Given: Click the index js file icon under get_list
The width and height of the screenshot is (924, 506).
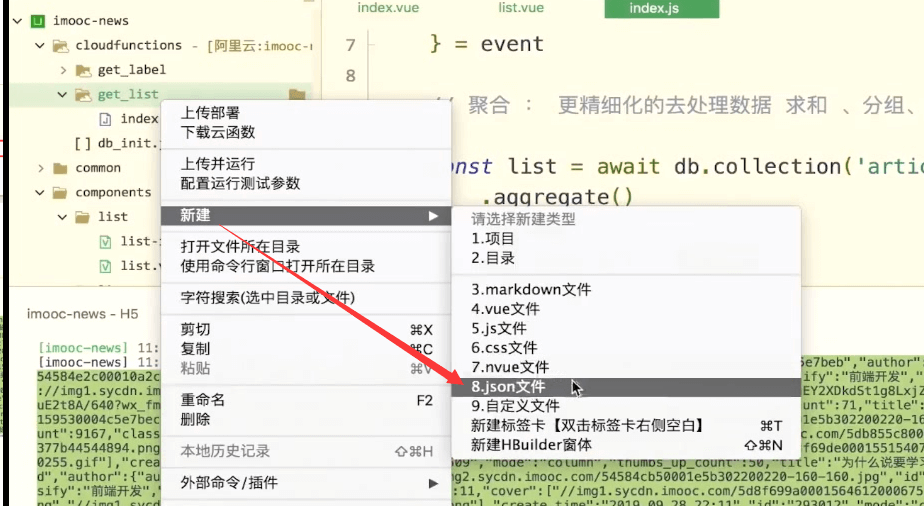Looking at the screenshot, I should click(x=105, y=119).
